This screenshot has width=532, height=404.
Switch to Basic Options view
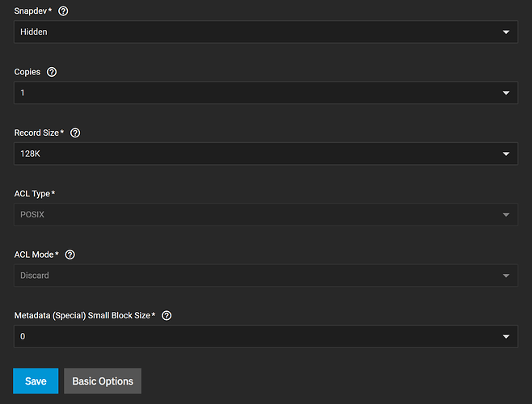[x=103, y=381]
